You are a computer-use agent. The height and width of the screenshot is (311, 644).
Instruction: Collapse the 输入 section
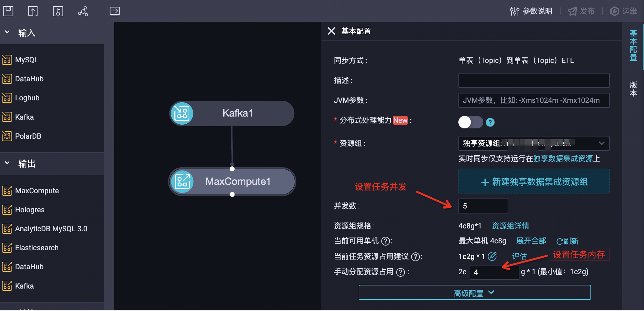pyautogui.click(x=7, y=32)
